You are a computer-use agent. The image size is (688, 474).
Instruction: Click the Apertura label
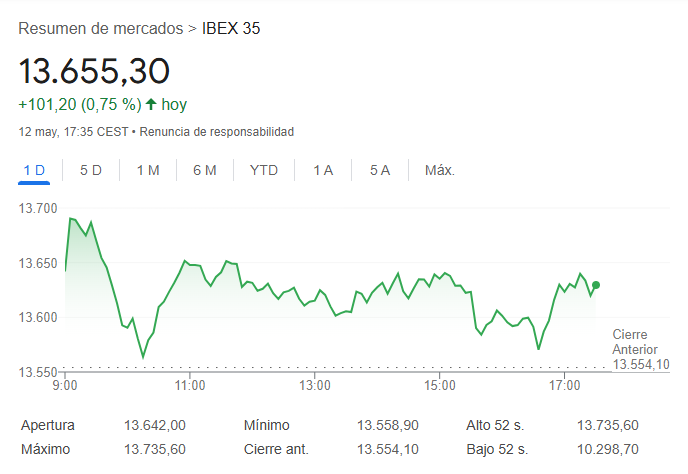(48, 425)
